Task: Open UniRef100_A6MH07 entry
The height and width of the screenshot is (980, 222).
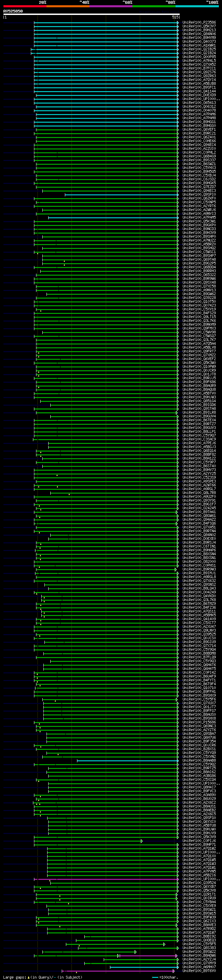Action: (199, 967)
